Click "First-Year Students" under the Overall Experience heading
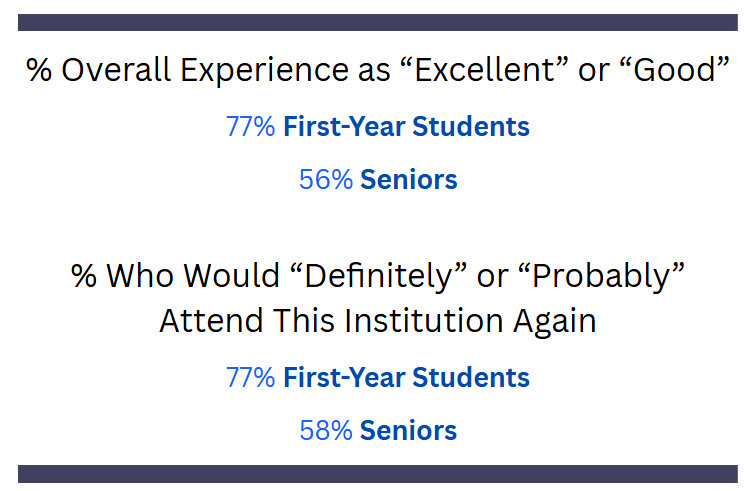Screen dimensions: 744x491 [x=406, y=127]
